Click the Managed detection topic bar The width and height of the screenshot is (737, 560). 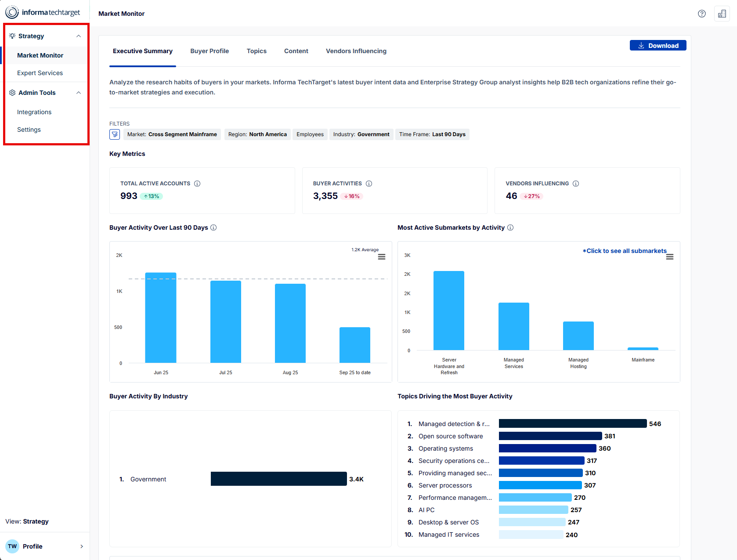tap(573, 423)
